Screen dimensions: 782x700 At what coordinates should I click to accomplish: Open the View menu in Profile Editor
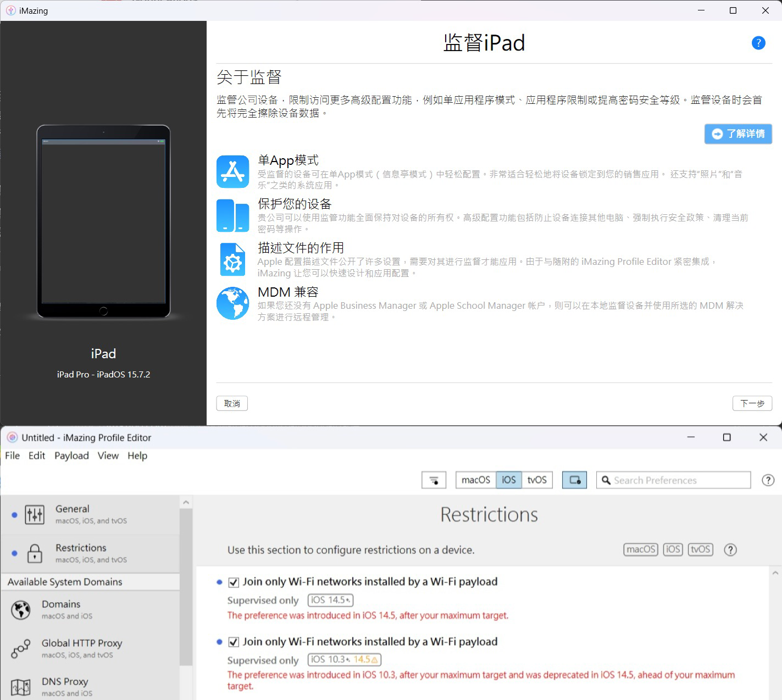point(108,455)
